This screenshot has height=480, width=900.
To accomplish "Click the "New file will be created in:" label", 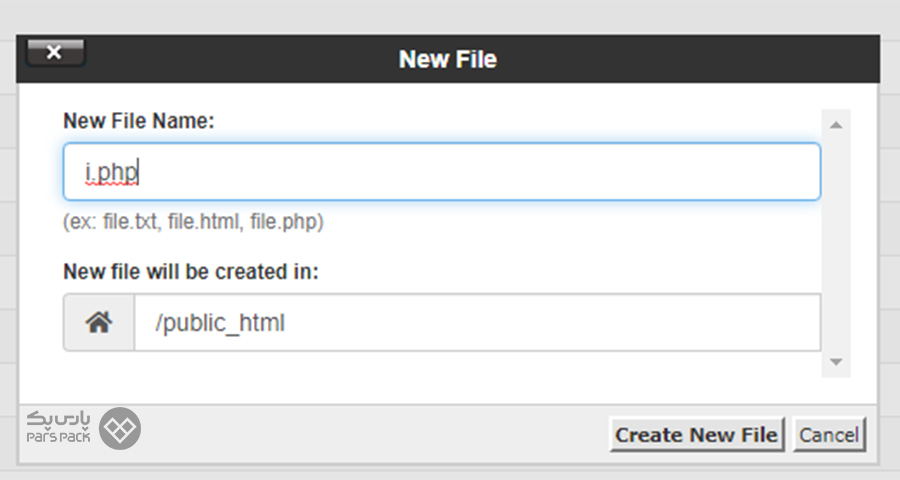I will [191, 272].
